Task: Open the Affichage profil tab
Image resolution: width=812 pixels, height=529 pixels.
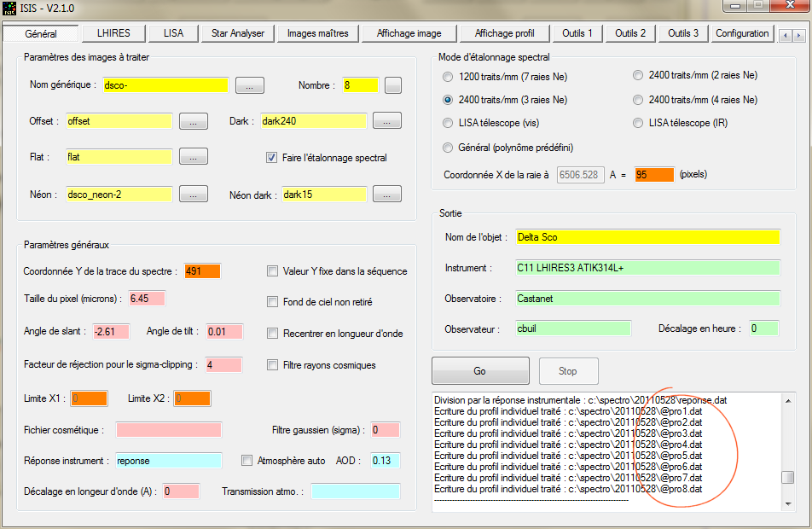Action: [504, 33]
